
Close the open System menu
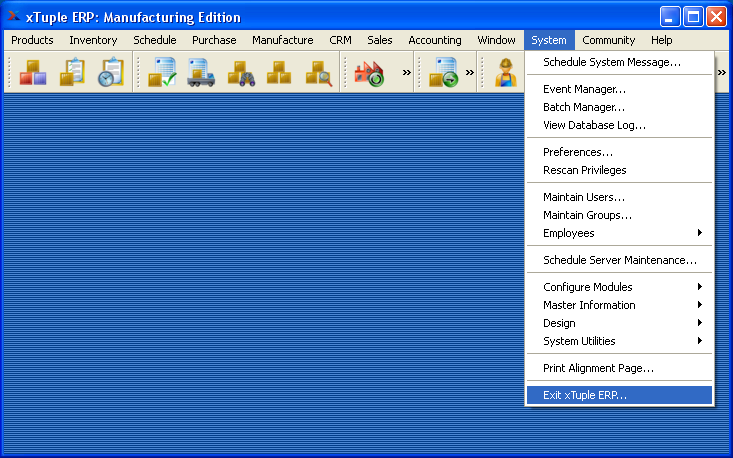point(549,40)
